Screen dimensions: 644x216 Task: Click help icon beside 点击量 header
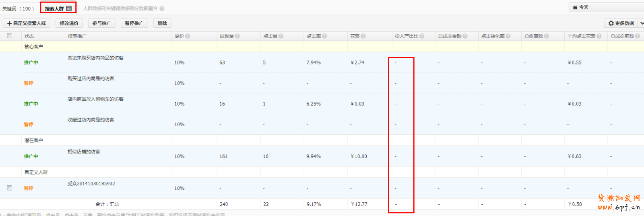pyautogui.click(x=281, y=36)
